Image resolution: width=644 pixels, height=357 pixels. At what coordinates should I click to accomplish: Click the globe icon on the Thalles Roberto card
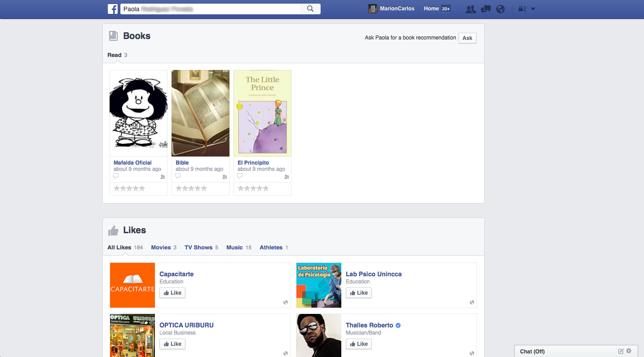click(x=472, y=353)
